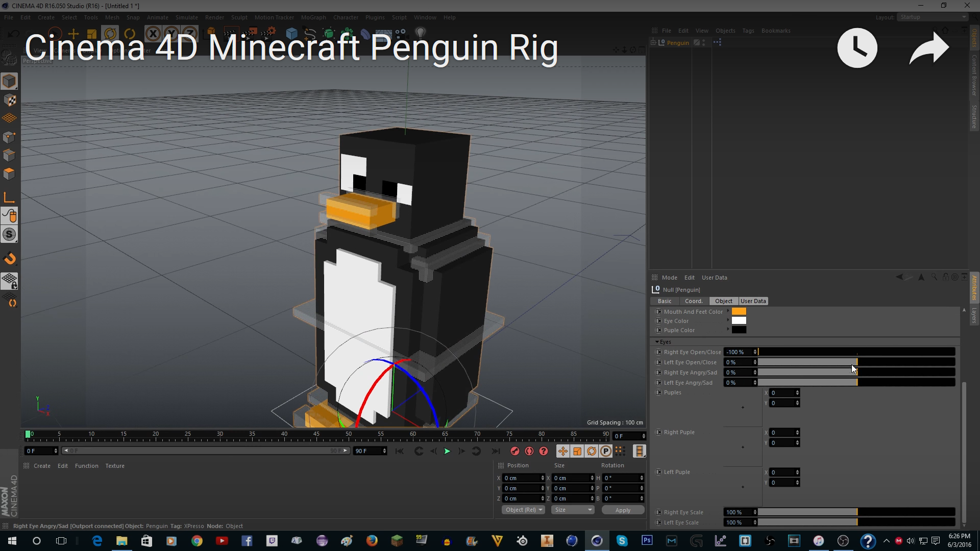Select Workplane mode icon in left toolbar
This screenshot has height=551, width=980.
click(x=9, y=118)
